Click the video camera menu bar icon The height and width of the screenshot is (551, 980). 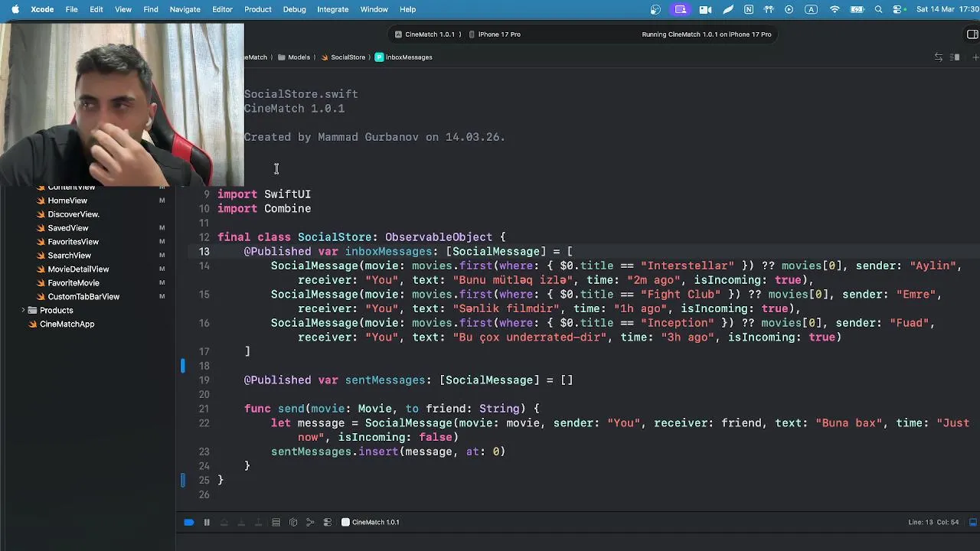point(705,9)
